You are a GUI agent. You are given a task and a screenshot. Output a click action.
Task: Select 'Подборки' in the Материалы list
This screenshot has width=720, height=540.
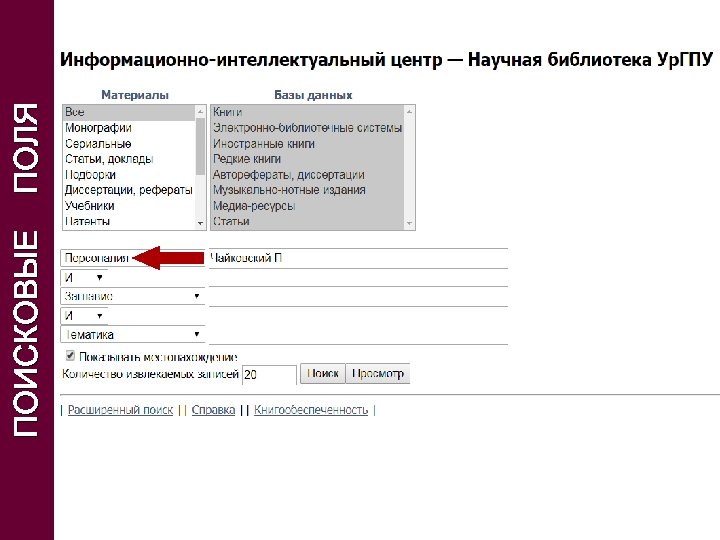coord(129,175)
